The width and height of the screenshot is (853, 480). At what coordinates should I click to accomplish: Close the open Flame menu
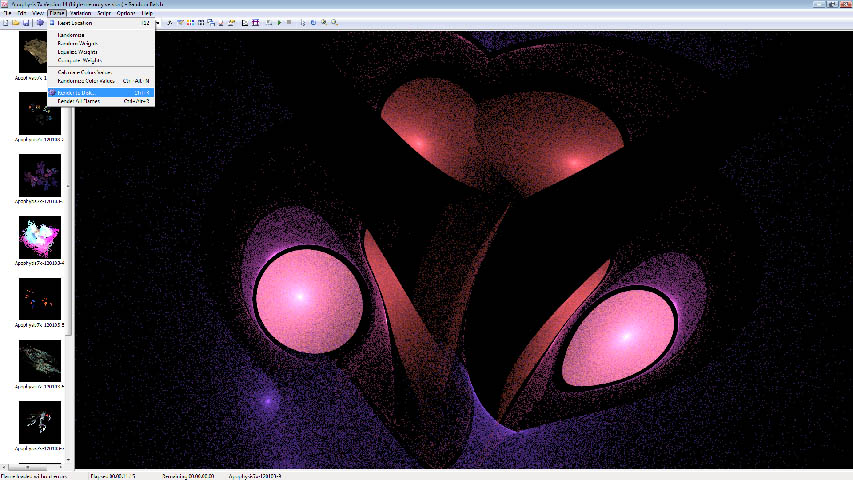[x=57, y=13]
